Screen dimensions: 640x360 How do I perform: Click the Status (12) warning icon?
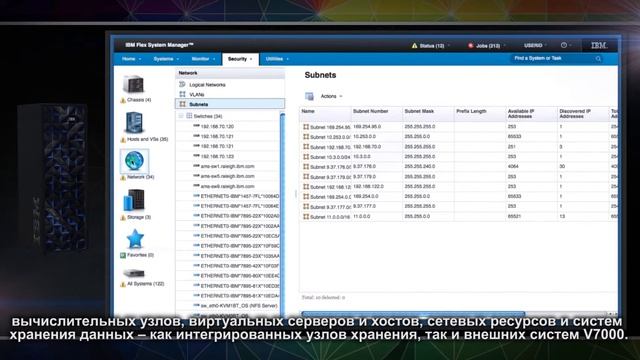414,46
